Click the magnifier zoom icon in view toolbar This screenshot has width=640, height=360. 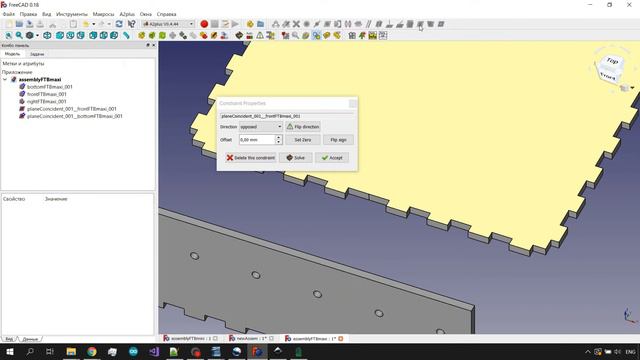(x=19, y=36)
